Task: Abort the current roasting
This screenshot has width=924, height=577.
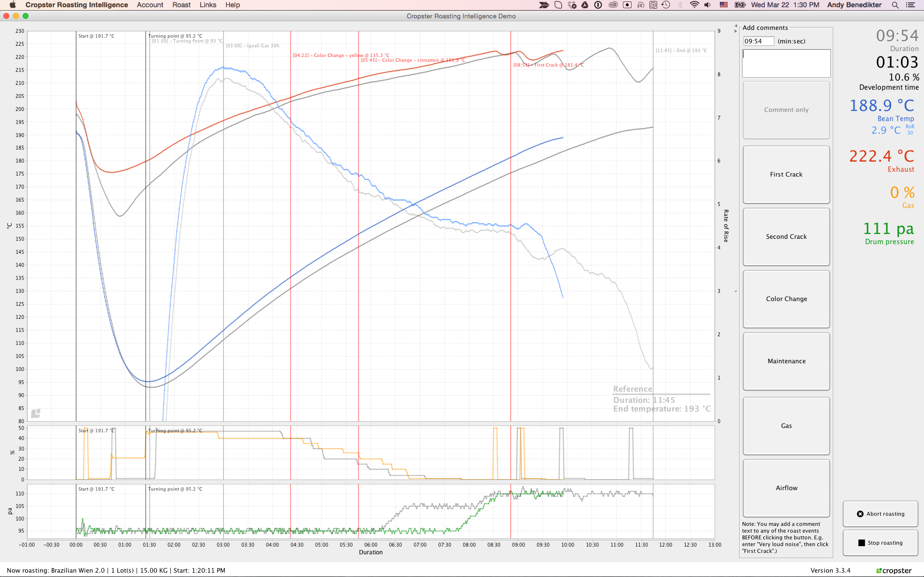Action: [881, 514]
